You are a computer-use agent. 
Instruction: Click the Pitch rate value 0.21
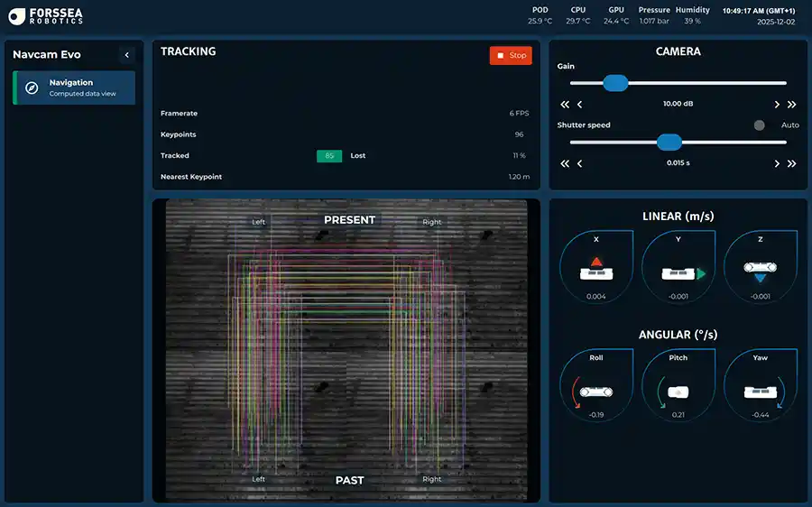pyautogui.click(x=678, y=415)
